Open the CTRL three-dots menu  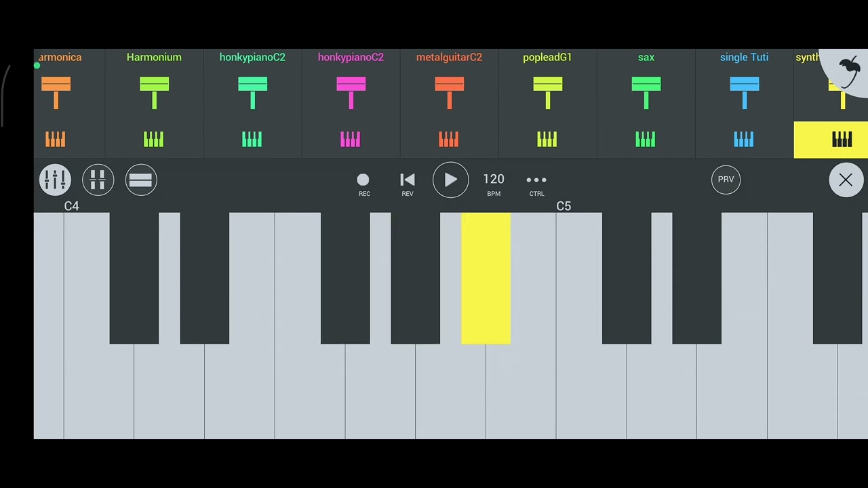pyautogui.click(x=536, y=184)
